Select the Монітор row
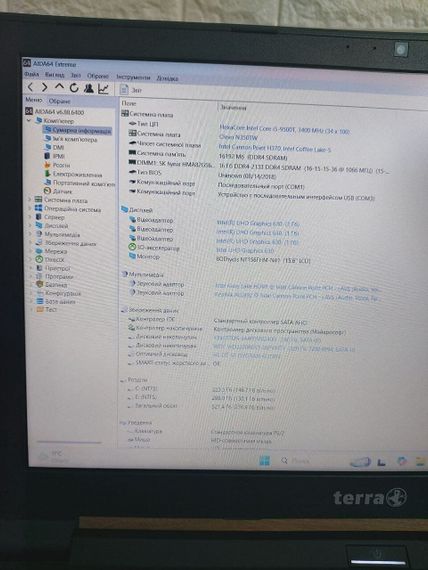 pyautogui.click(x=144, y=256)
